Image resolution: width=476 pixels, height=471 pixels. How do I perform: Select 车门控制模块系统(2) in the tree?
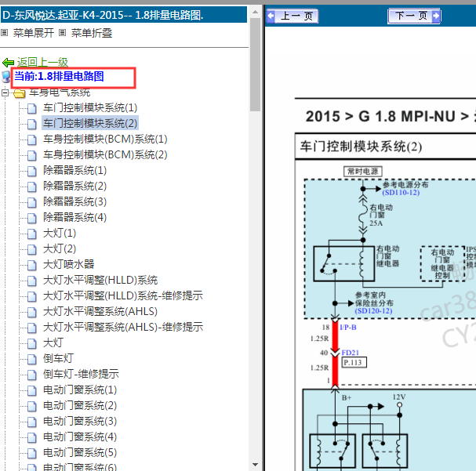click(90, 124)
